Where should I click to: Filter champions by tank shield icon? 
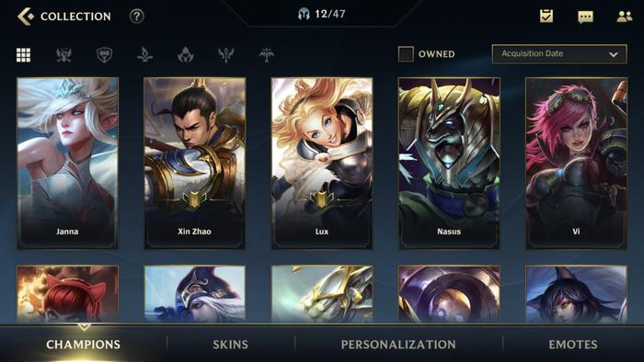click(x=104, y=54)
